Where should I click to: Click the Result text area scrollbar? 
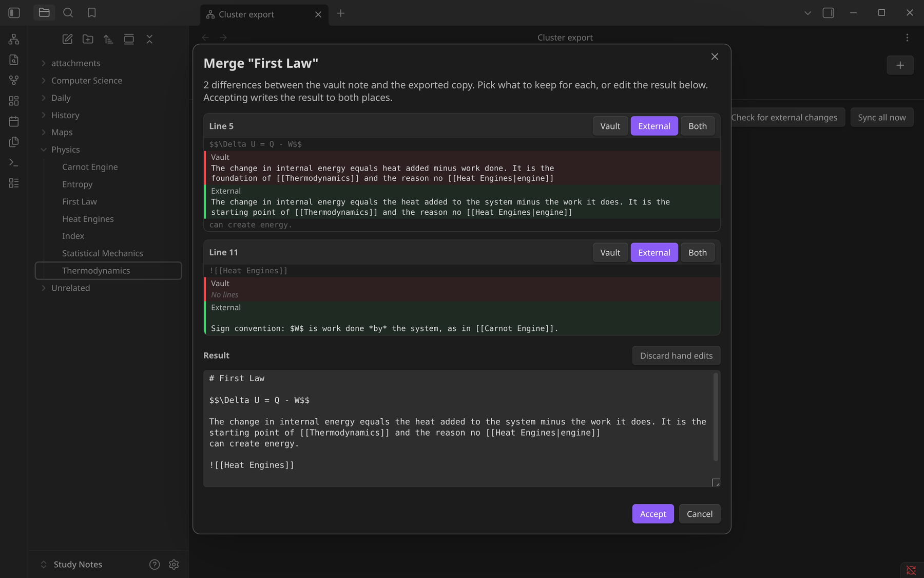(716, 417)
